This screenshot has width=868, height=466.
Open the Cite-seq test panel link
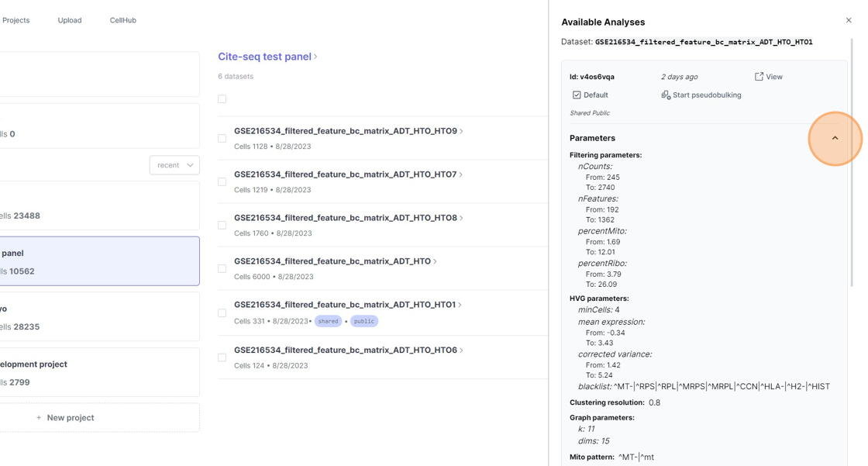[x=264, y=57]
